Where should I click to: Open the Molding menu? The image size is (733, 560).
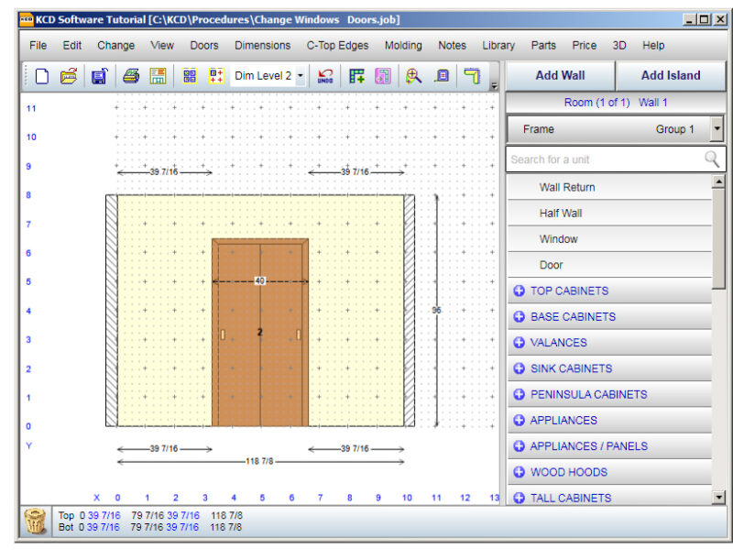click(x=403, y=45)
